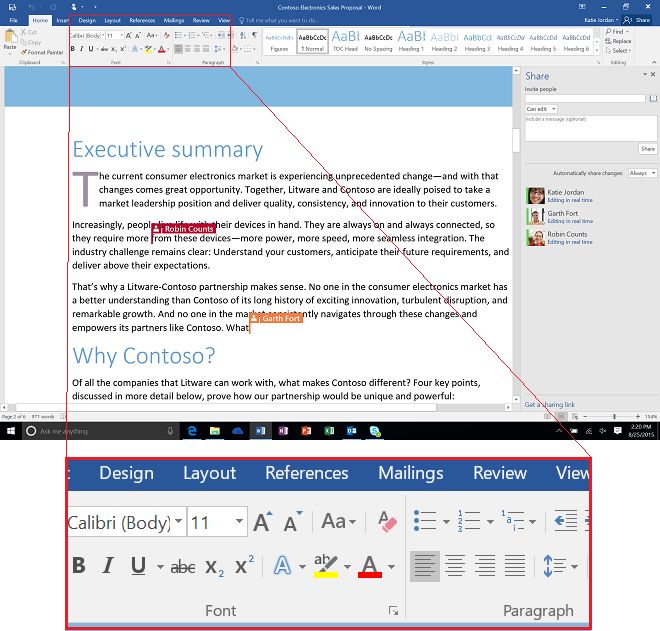Click Clear All Formatting eraser in the enlarged callout
This screenshot has width=660, height=631.
(x=387, y=522)
